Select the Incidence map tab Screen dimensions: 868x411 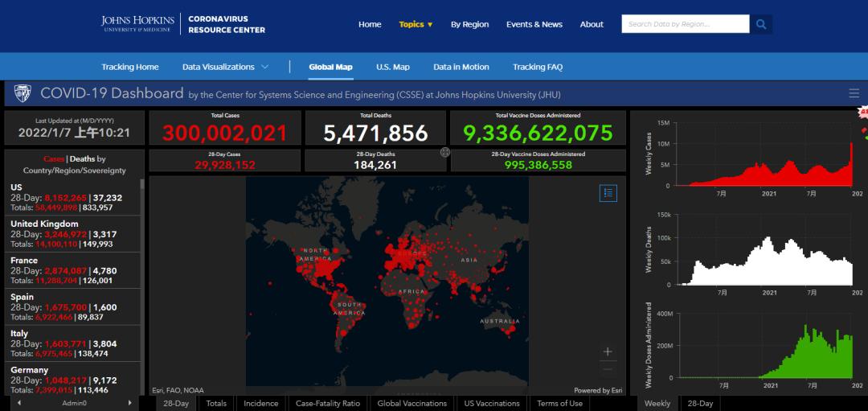(x=261, y=403)
